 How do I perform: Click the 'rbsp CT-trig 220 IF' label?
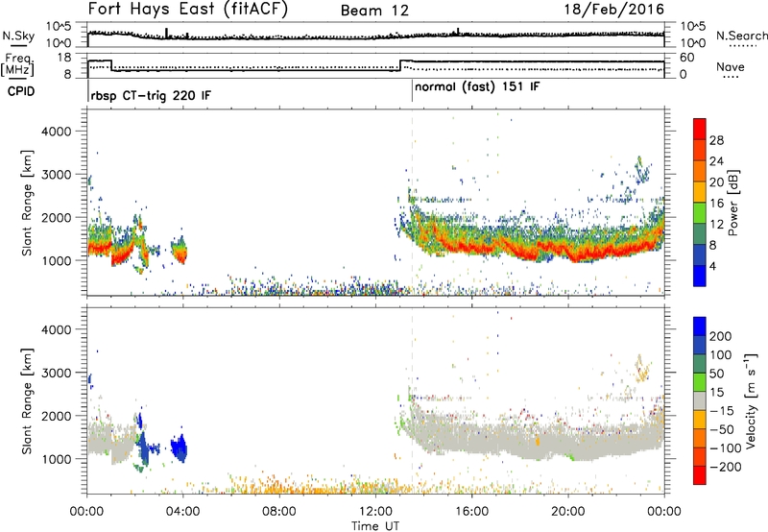(151, 95)
